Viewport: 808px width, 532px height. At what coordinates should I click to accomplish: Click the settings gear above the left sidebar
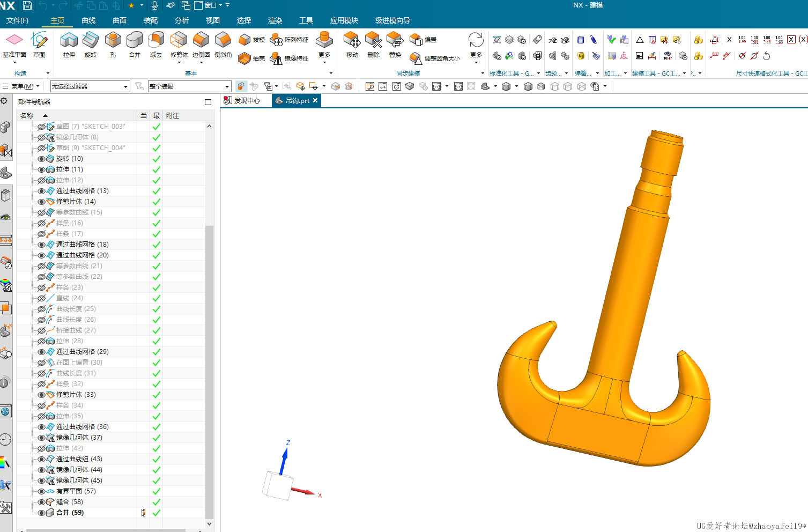tap(4, 101)
